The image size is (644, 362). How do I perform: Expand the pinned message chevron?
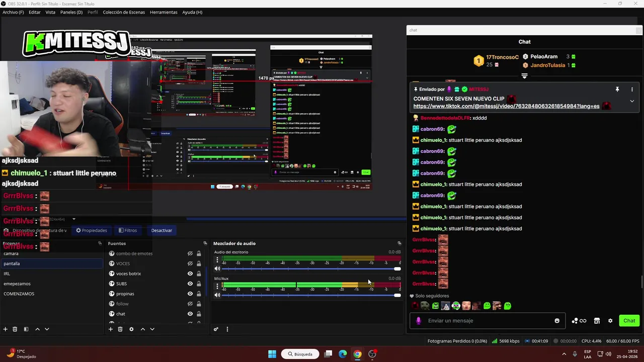coord(632,101)
